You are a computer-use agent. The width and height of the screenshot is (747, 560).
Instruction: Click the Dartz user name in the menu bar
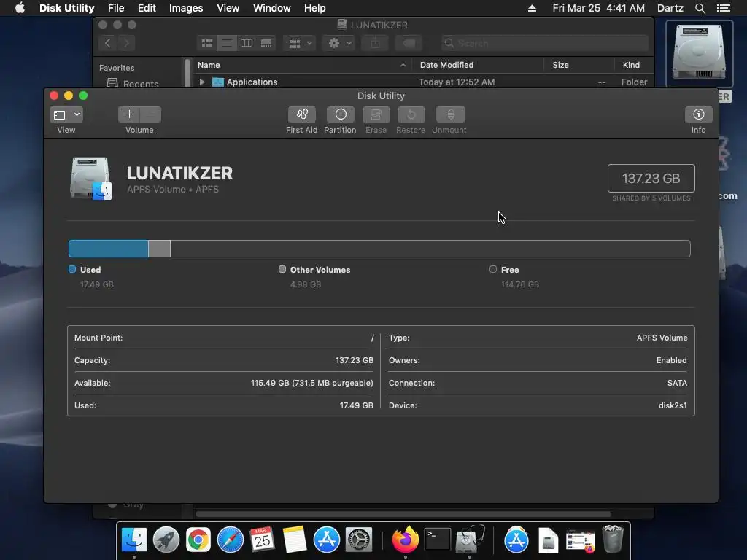670,8
